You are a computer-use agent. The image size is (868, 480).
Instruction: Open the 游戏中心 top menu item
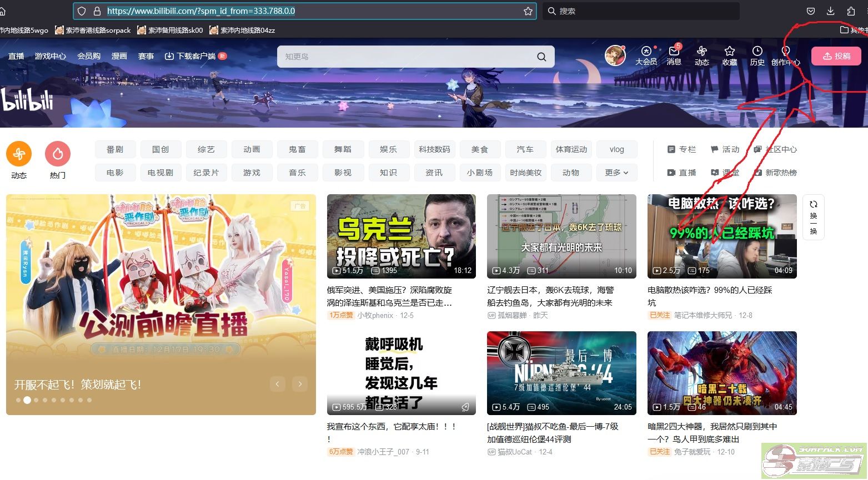pyautogui.click(x=50, y=56)
